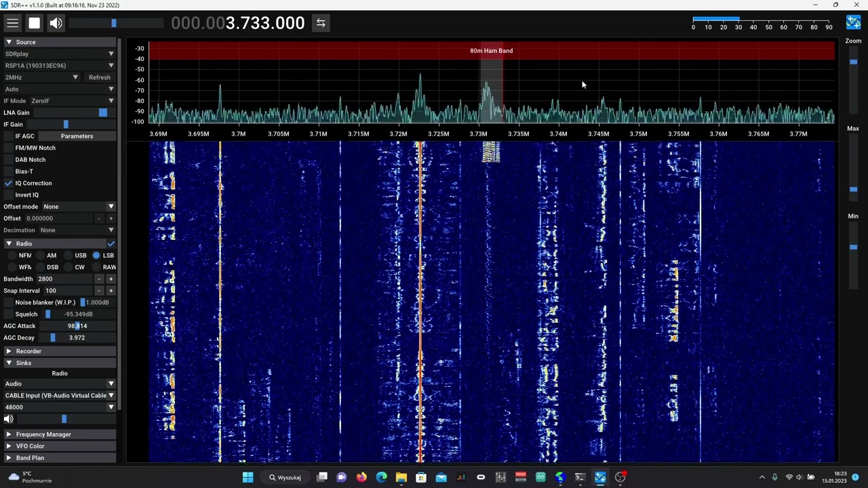
Task: Click the IF gain Parameters button
Action: pos(77,136)
